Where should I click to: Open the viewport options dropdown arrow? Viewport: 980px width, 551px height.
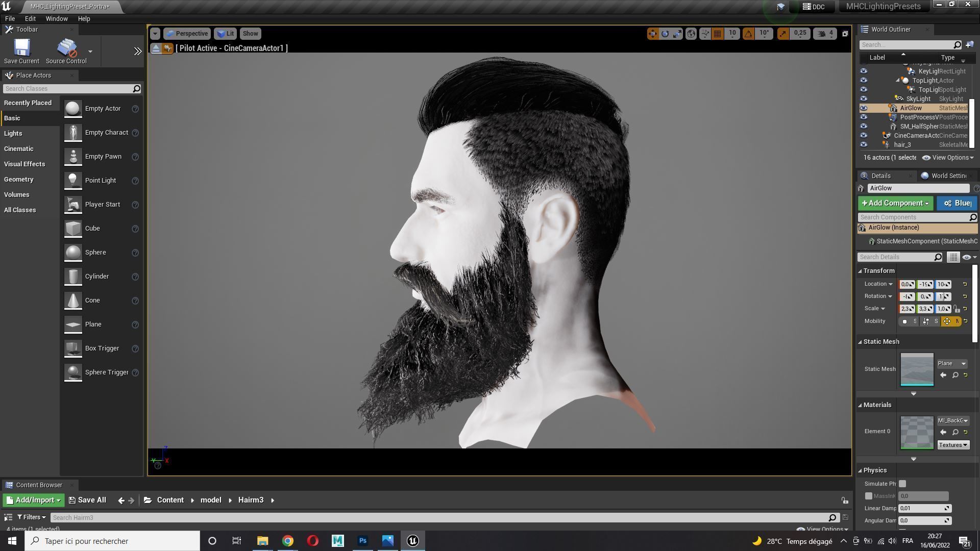[x=155, y=34]
